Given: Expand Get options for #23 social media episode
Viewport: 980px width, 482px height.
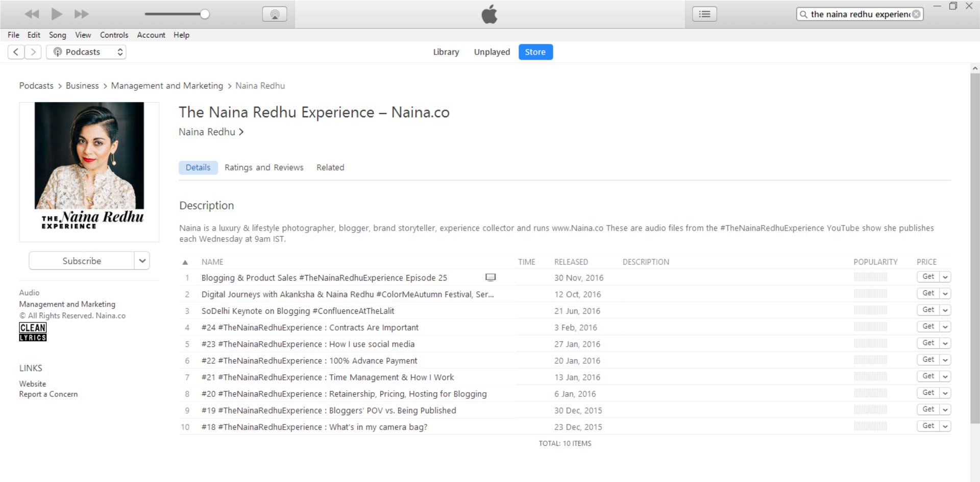Looking at the screenshot, I should pos(945,343).
